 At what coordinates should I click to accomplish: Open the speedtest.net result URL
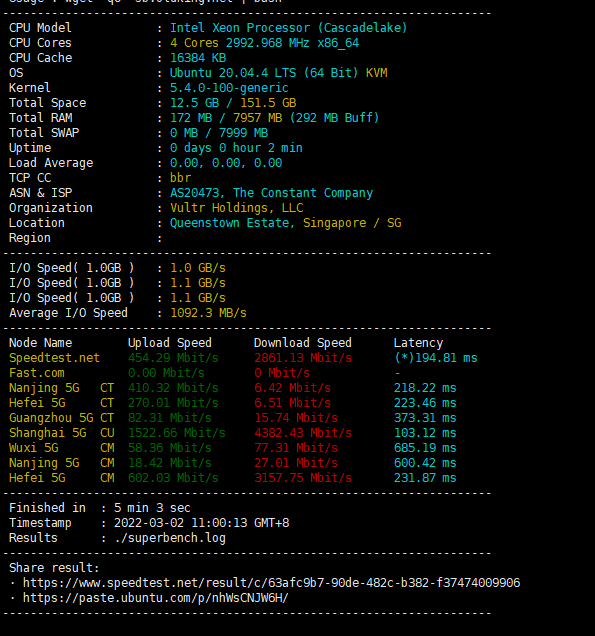point(271,583)
